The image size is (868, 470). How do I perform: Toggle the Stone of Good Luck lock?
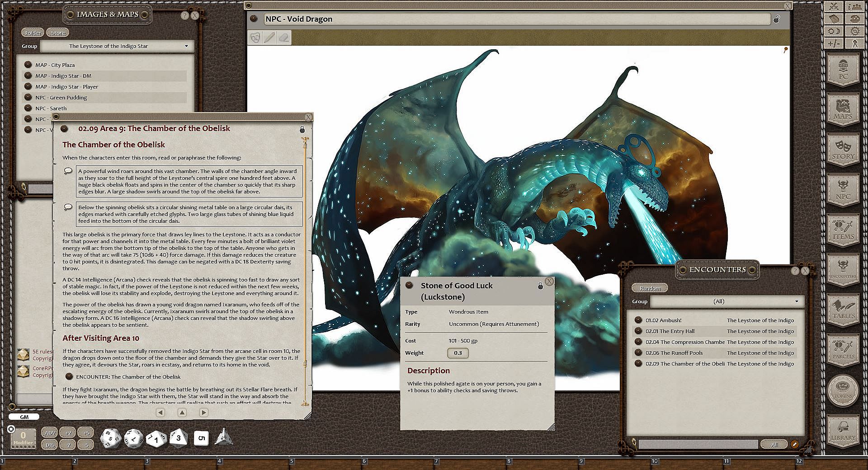point(540,286)
